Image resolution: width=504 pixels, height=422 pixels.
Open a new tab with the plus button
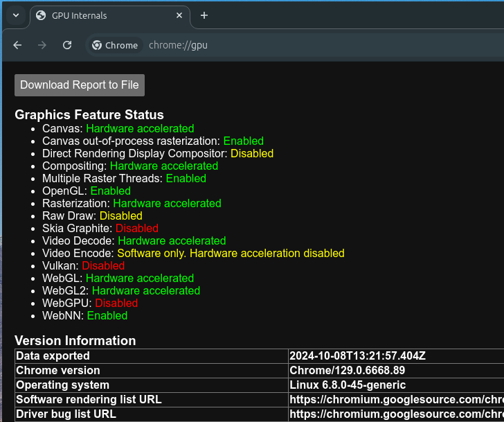pos(204,15)
